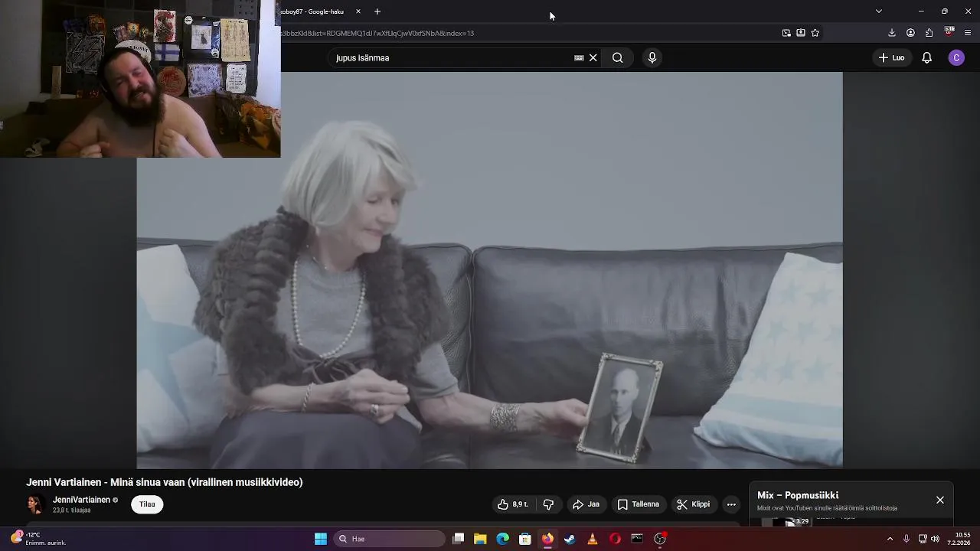
Task: Subscribe via the Tilaa button
Action: coord(147,504)
